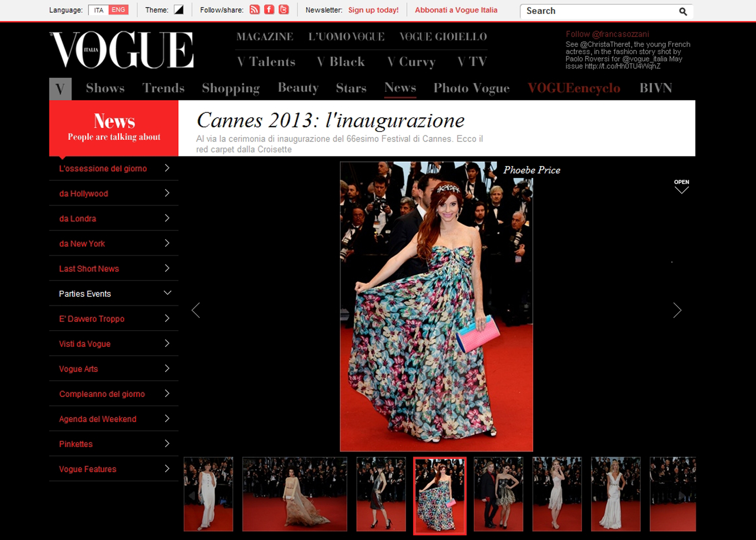Screen dimensions: 756x540
Task: Click Sign up today! newsletter link
Action: point(373,10)
